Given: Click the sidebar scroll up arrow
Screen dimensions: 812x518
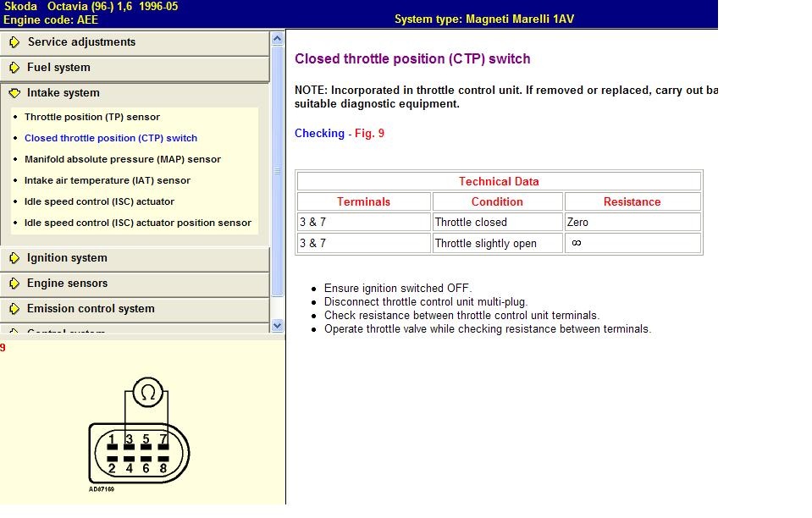Looking at the screenshot, I should click(277, 39).
